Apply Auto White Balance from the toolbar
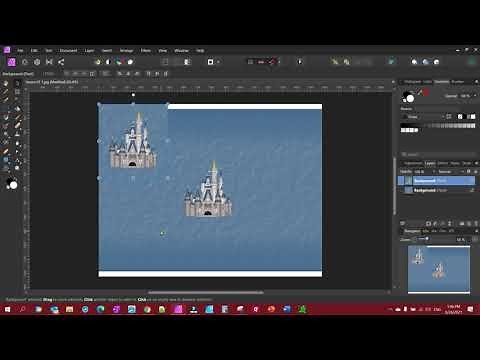 coord(130,62)
